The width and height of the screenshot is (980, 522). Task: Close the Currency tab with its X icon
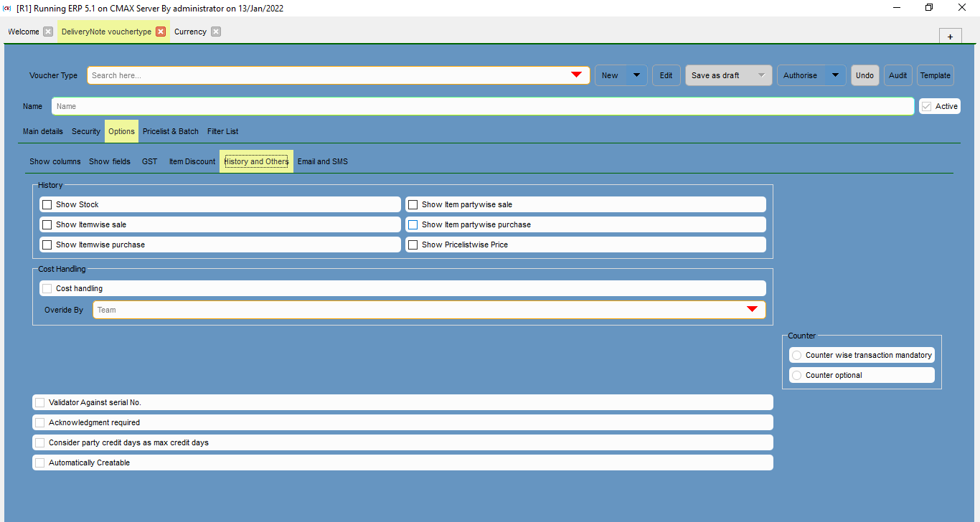click(216, 32)
